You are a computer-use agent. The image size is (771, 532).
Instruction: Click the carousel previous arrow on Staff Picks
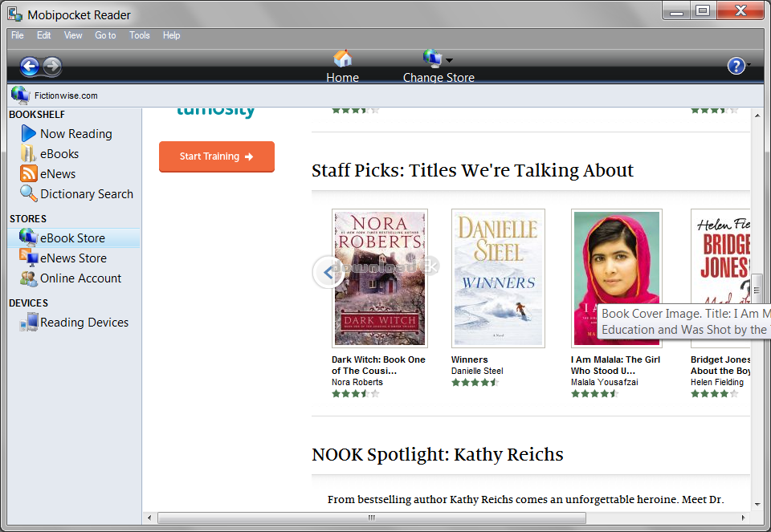[x=328, y=272]
